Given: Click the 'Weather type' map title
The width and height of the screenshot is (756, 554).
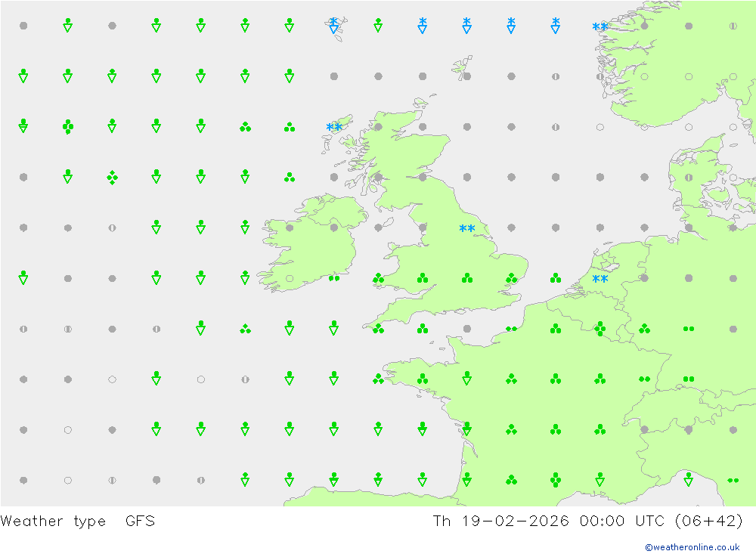Looking at the screenshot, I should 53,522.
